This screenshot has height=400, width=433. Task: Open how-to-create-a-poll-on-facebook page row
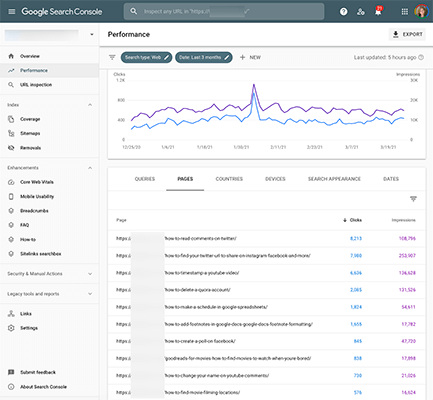pyautogui.click(x=267, y=341)
